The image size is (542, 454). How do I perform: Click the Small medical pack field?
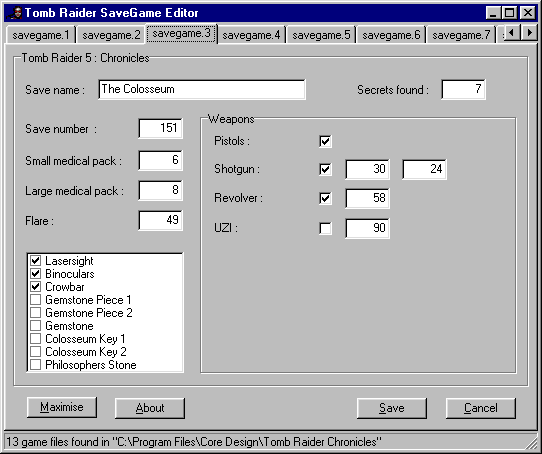click(160, 160)
